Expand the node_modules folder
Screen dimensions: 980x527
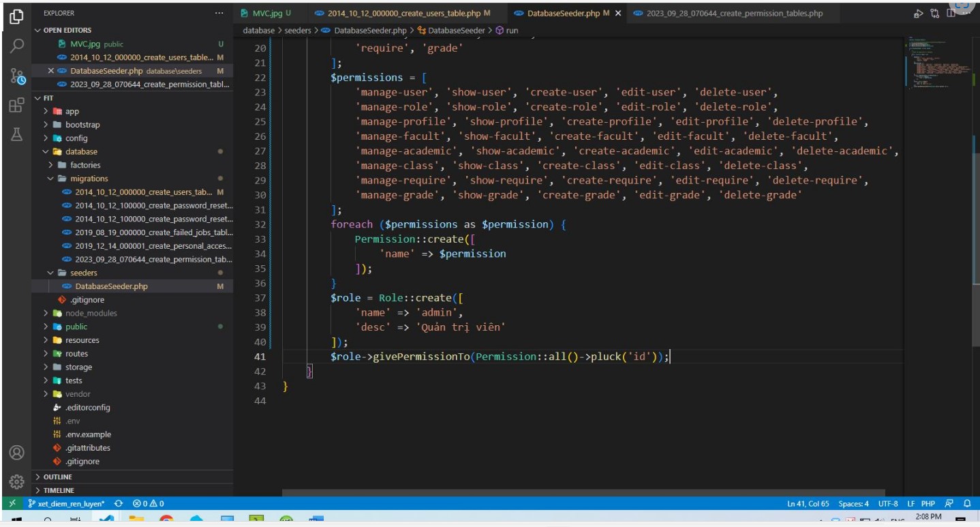[x=91, y=314]
